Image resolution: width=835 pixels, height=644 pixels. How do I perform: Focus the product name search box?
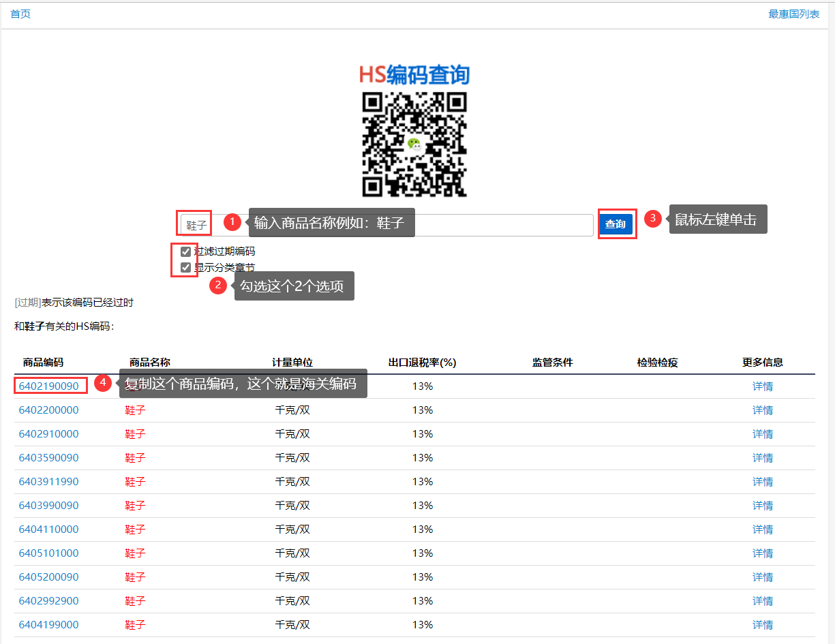click(386, 225)
